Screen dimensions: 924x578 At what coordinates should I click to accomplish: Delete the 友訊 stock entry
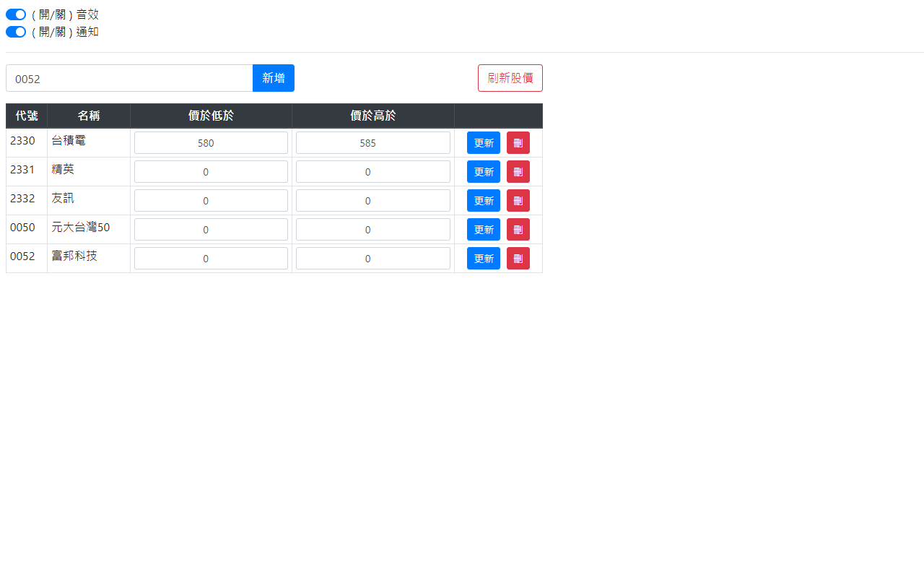tap(518, 200)
